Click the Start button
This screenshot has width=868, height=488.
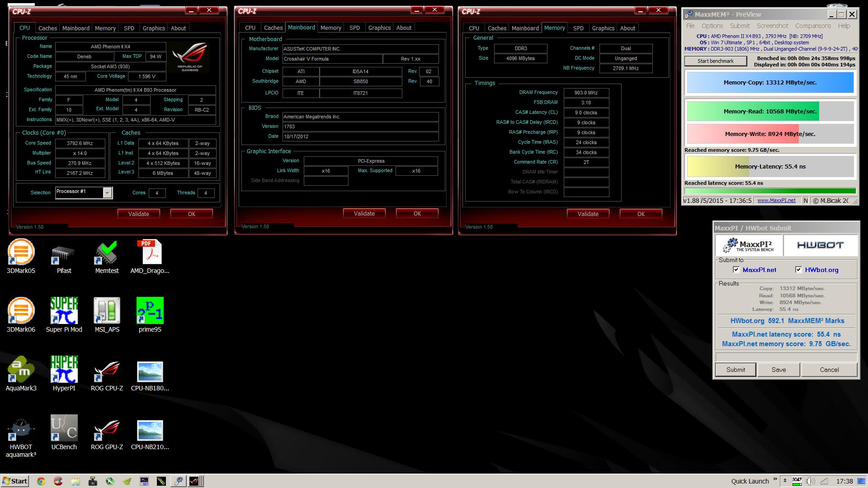coord(15,481)
